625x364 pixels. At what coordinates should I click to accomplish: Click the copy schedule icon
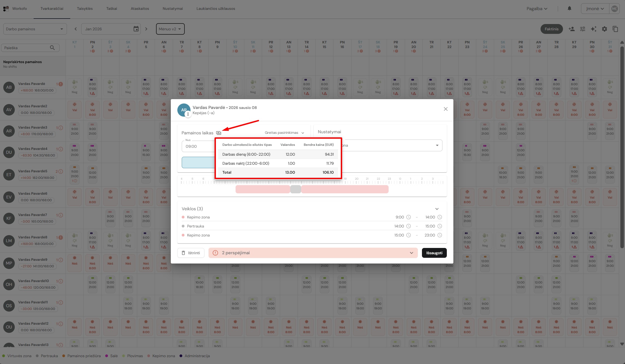(615, 29)
